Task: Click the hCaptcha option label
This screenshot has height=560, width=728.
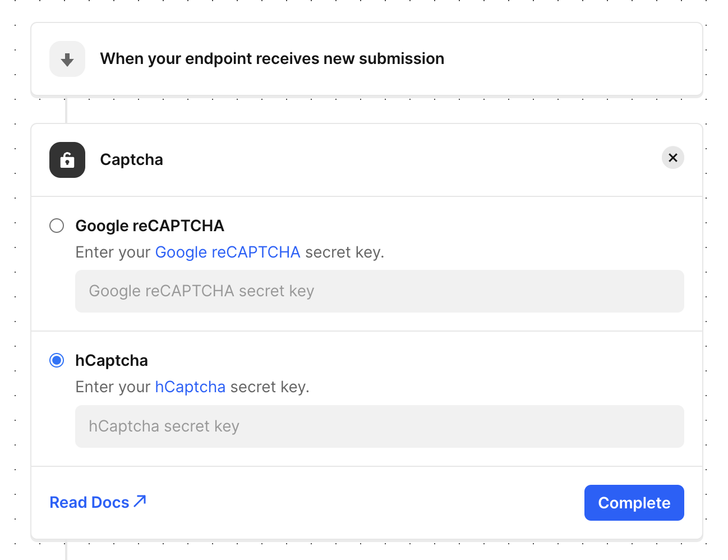Action: pyautogui.click(x=112, y=360)
